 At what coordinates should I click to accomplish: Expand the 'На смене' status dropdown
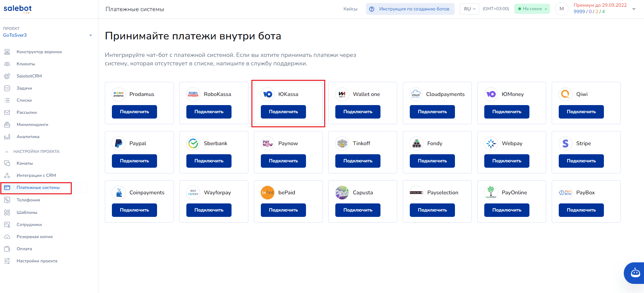pos(532,9)
